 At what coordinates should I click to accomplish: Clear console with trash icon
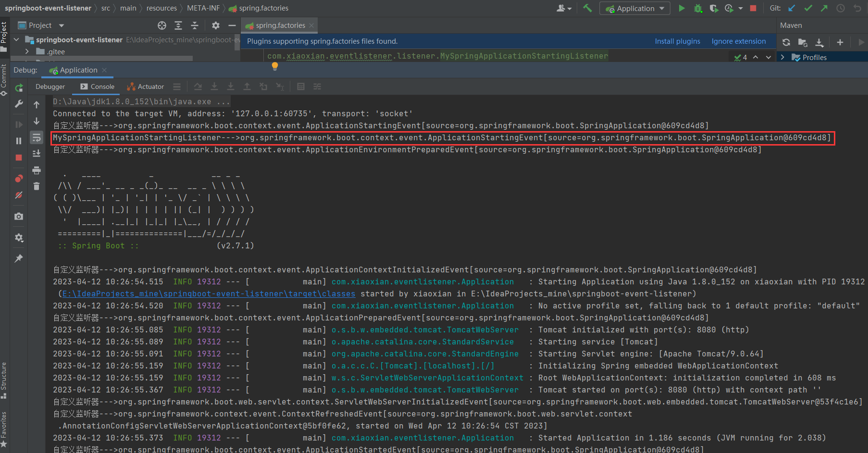37,186
